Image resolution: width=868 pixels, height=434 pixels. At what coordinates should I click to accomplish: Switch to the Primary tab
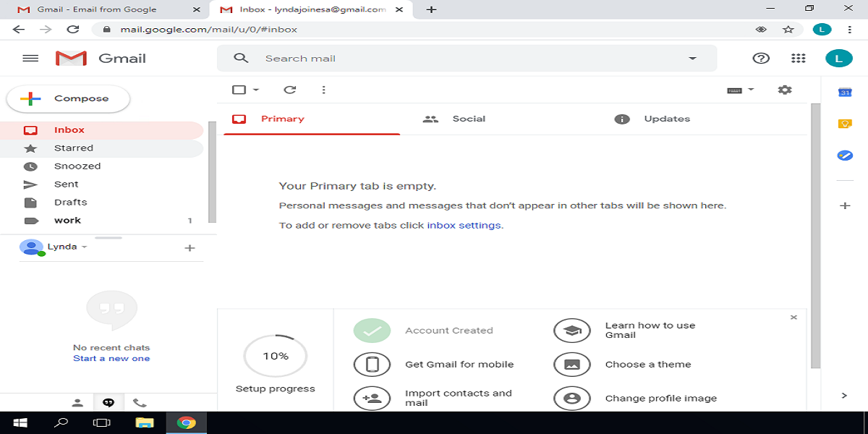click(x=312, y=119)
